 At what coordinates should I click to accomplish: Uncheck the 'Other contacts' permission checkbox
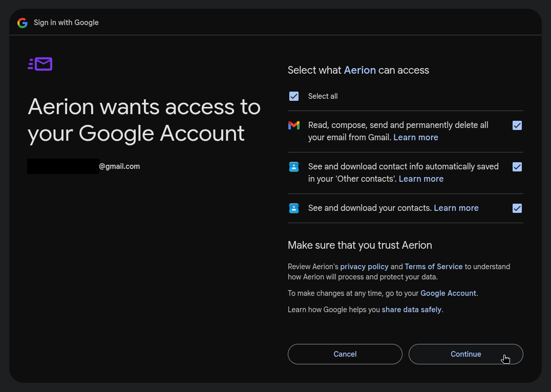coord(517,167)
